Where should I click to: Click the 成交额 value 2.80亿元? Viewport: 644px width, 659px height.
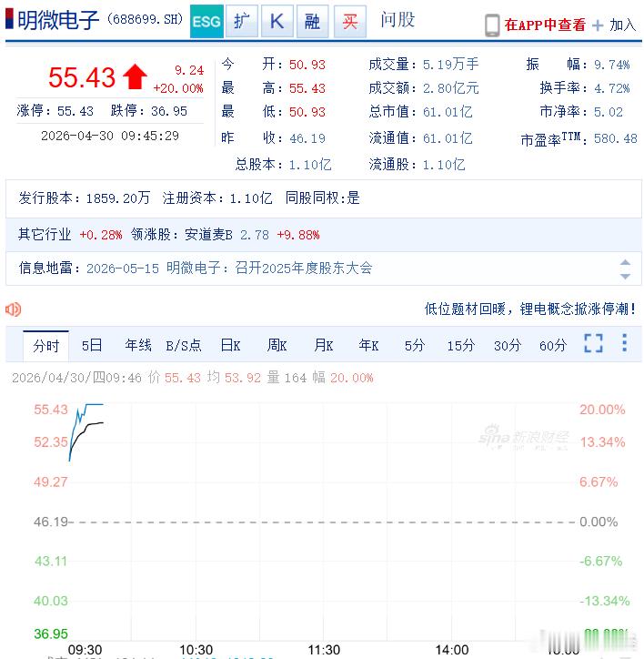tap(451, 88)
